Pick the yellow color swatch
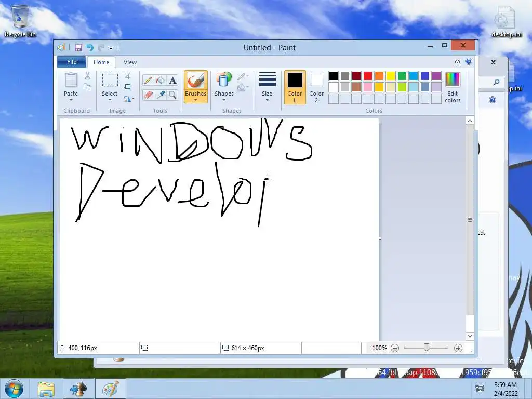532x399 pixels. (391, 76)
